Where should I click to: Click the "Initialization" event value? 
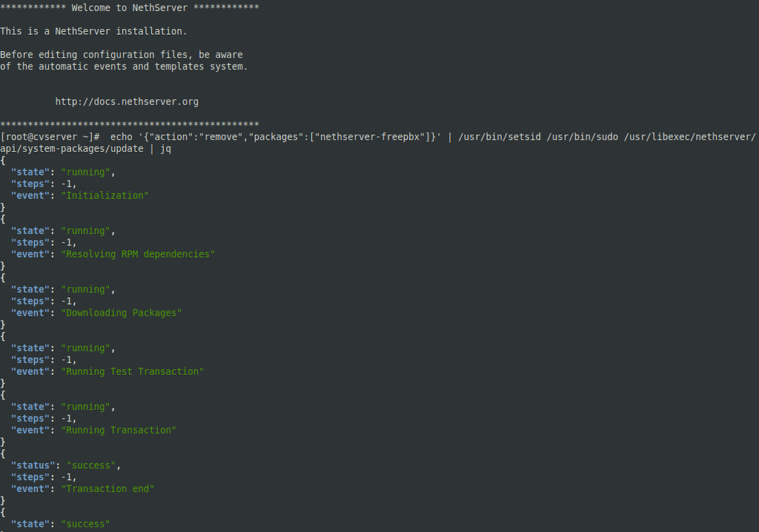[105, 196]
